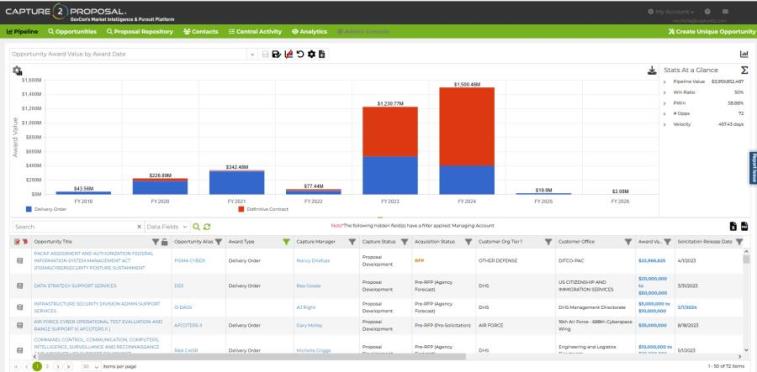Viewport: 757px width, 372px height.
Task: Click the document export icon in chart toolbar
Action: pyautogui.click(x=322, y=55)
